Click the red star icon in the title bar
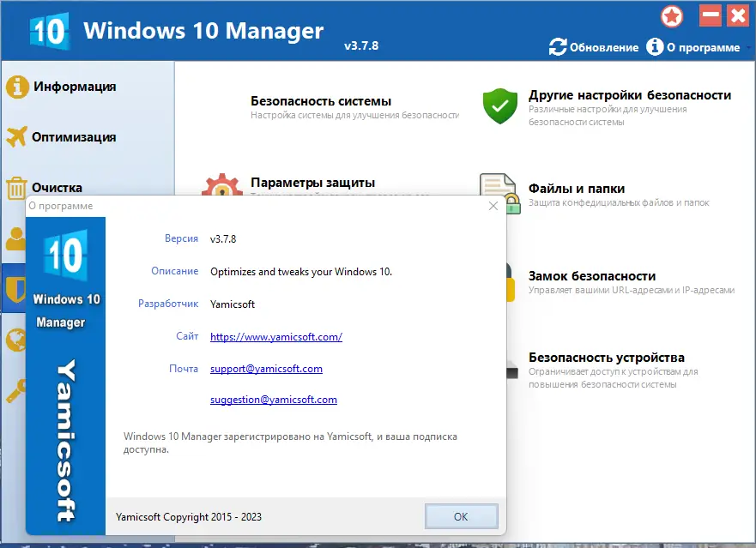Screen dimensions: 756x548 click(673, 15)
